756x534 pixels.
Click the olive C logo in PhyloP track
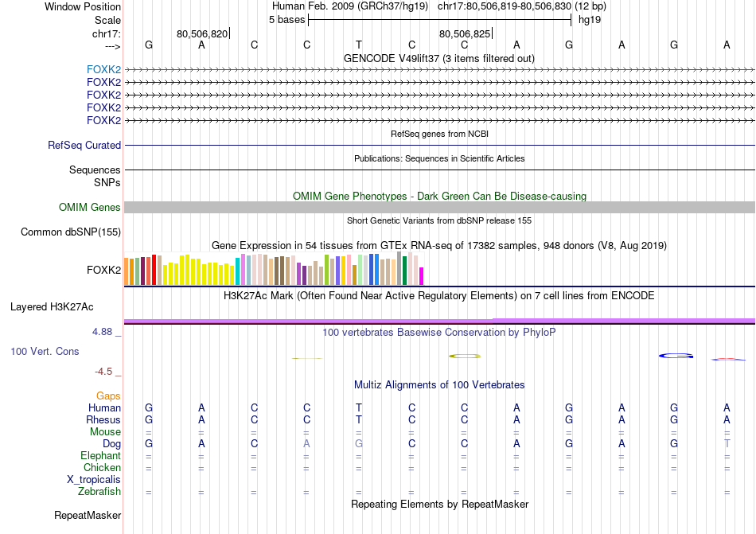[465, 357]
